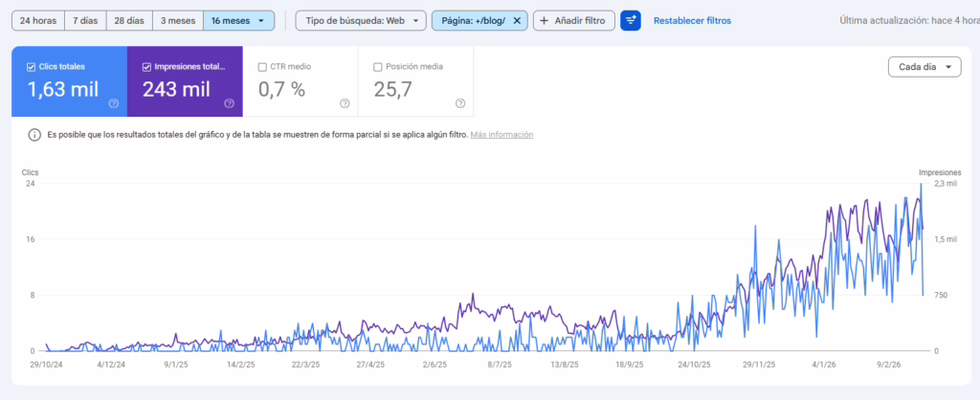Open the Tipo de búsqueda: Web dropdown
Screen dimensions: 980x400
360,20
